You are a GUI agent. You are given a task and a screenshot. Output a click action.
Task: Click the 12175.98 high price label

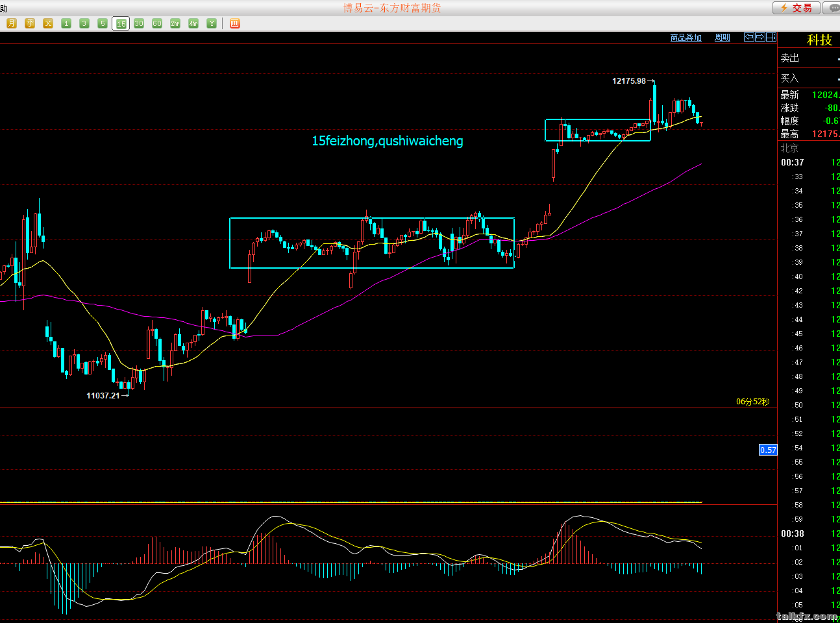tap(629, 81)
